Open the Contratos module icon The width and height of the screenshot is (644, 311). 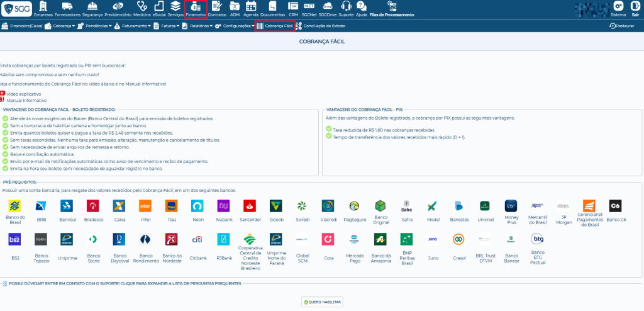[x=217, y=6]
